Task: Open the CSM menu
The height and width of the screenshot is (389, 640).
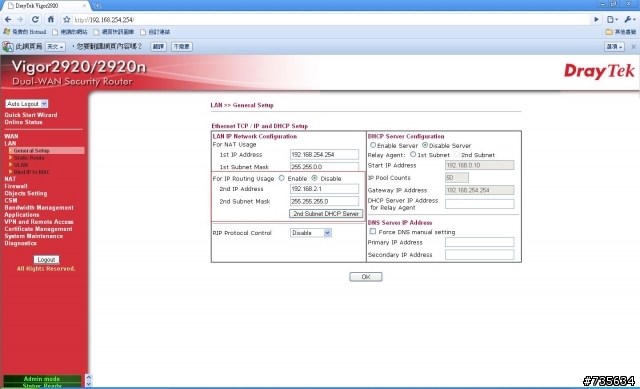Action: click(x=11, y=200)
